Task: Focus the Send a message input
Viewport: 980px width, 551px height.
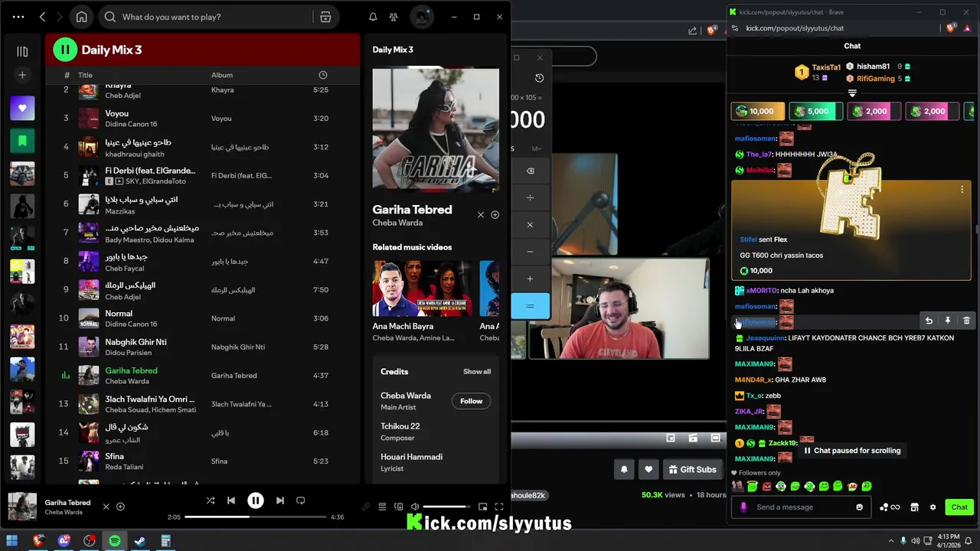Action: 800,507
